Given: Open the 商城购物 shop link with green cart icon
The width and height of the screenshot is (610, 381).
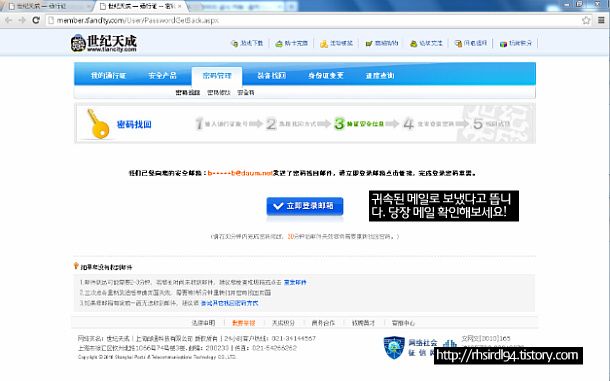Looking at the screenshot, I should 382,43.
